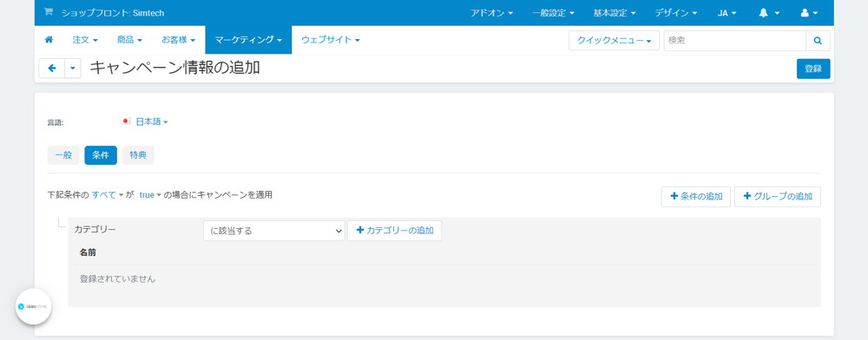Viewport: 868px width, 340px height.
Task: Switch to the 特典 tab
Action: tap(138, 155)
